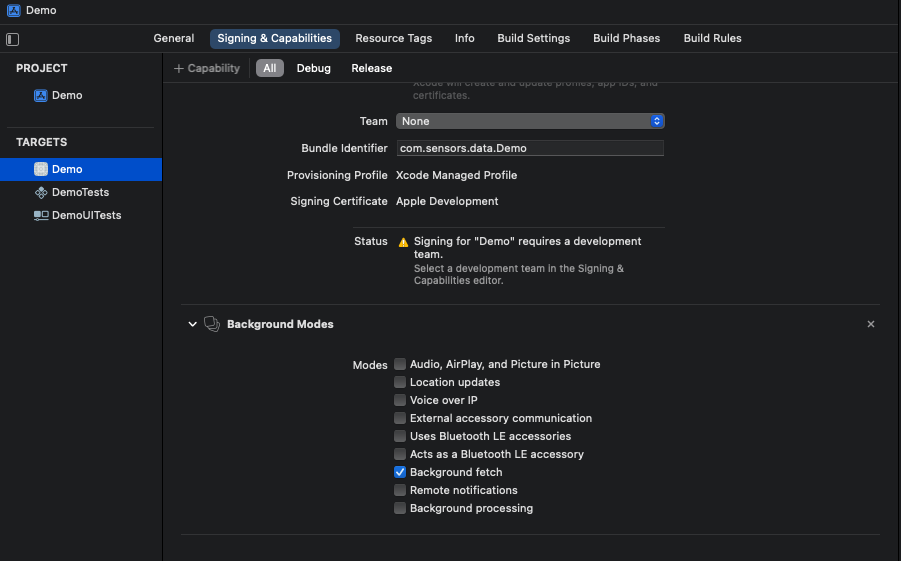Select Signing & Capabilities tab

275,39
